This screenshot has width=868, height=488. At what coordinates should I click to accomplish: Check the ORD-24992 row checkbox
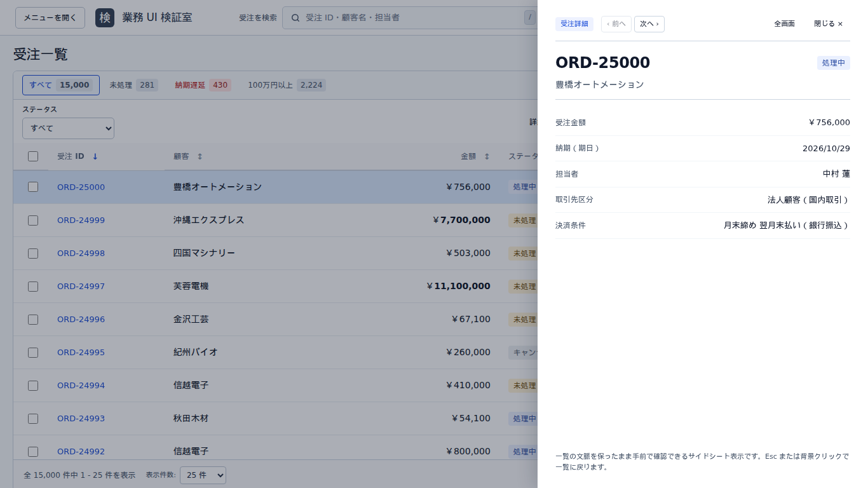tap(33, 452)
